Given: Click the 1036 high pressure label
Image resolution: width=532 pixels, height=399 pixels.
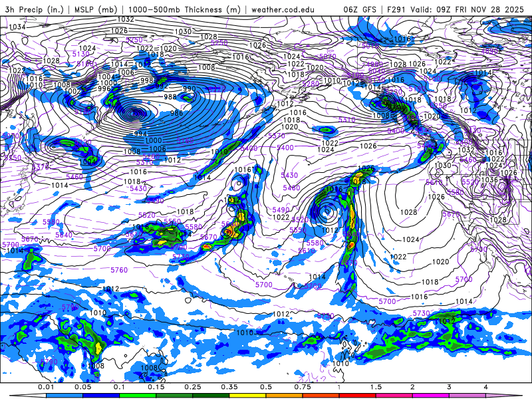Looking at the screenshot, I should click(x=489, y=180).
